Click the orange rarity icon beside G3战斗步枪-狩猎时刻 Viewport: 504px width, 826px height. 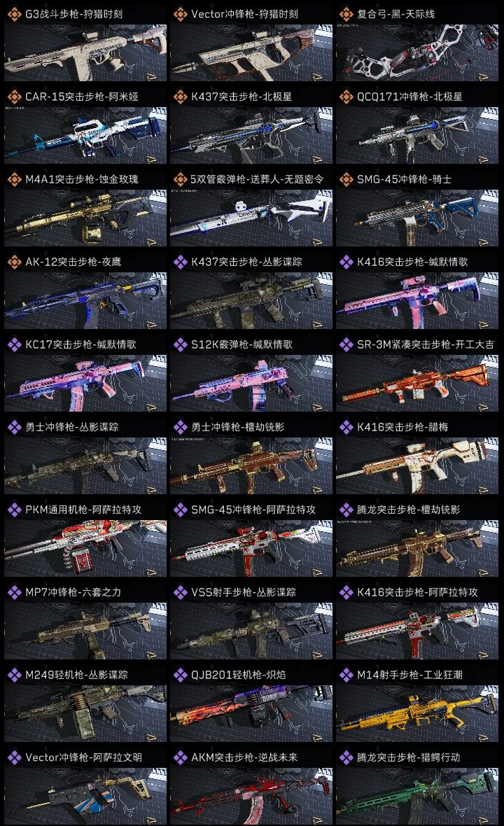click(x=14, y=14)
